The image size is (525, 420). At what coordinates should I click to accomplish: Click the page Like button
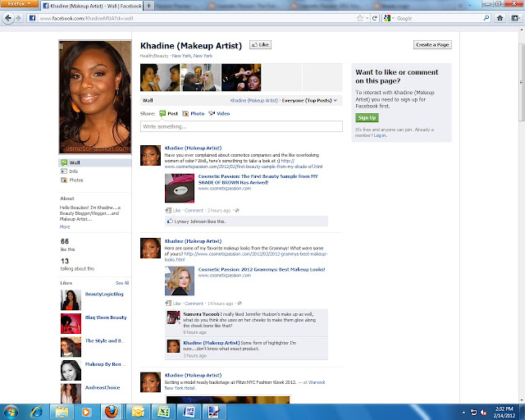[261, 45]
